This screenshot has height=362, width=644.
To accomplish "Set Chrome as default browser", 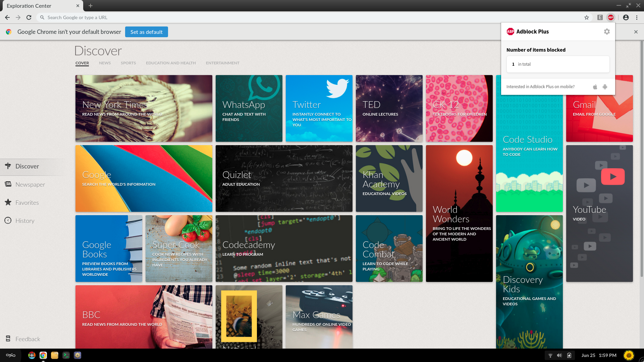I will (x=147, y=32).
